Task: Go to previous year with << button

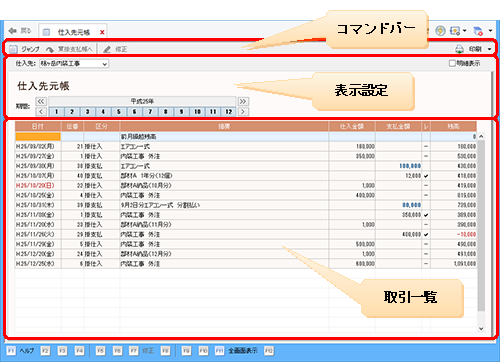Action: coord(41,101)
